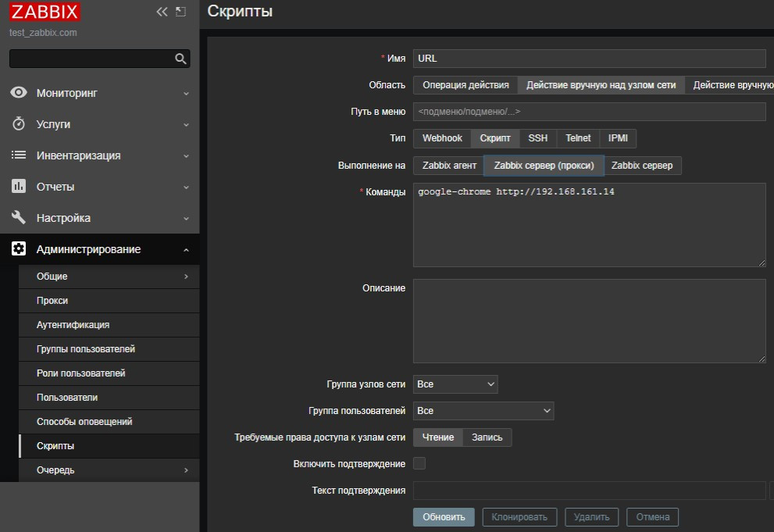Click the Reports chart icon

coord(19,187)
